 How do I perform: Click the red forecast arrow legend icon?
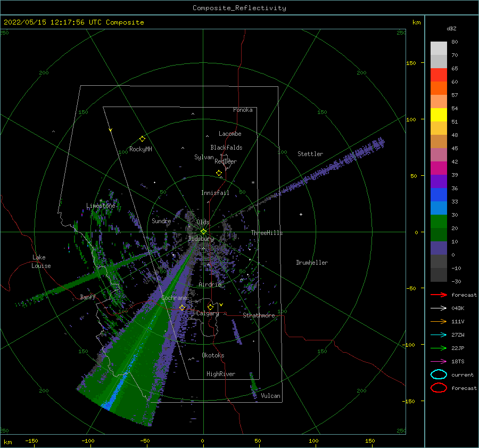pyautogui.click(x=439, y=295)
